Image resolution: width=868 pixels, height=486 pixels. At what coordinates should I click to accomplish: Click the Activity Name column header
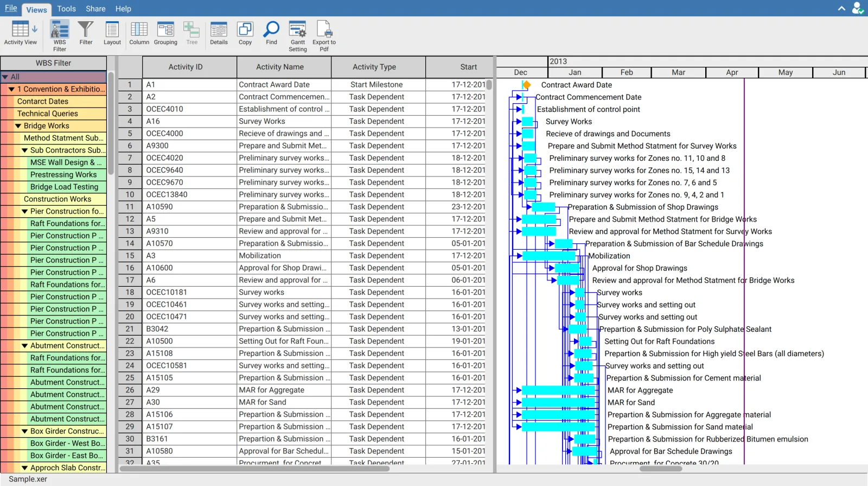point(284,67)
